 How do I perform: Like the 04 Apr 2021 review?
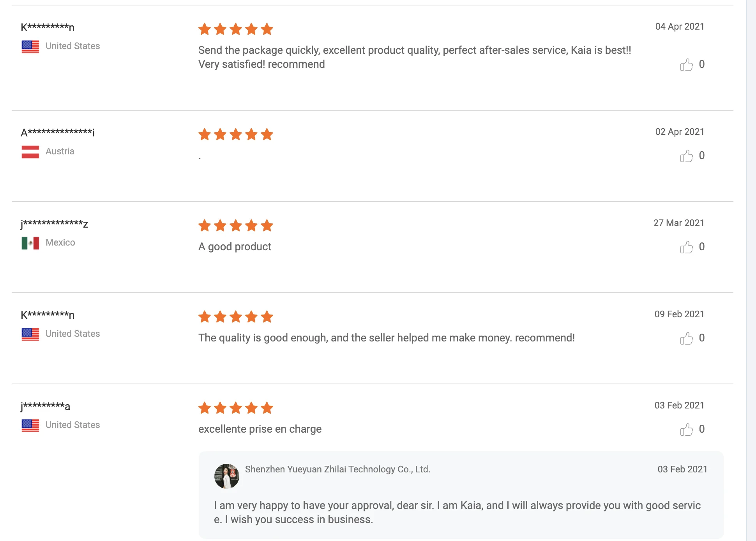coord(686,65)
